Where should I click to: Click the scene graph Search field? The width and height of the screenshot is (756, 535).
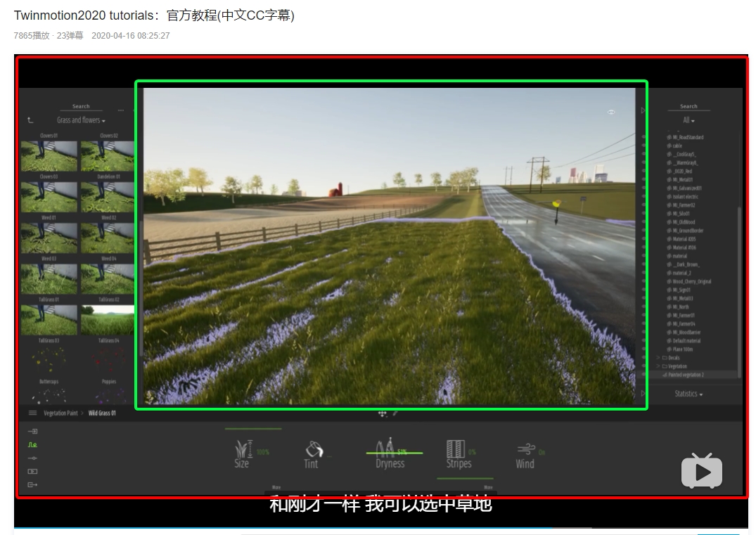pyautogui.click(x=688, y=107)
